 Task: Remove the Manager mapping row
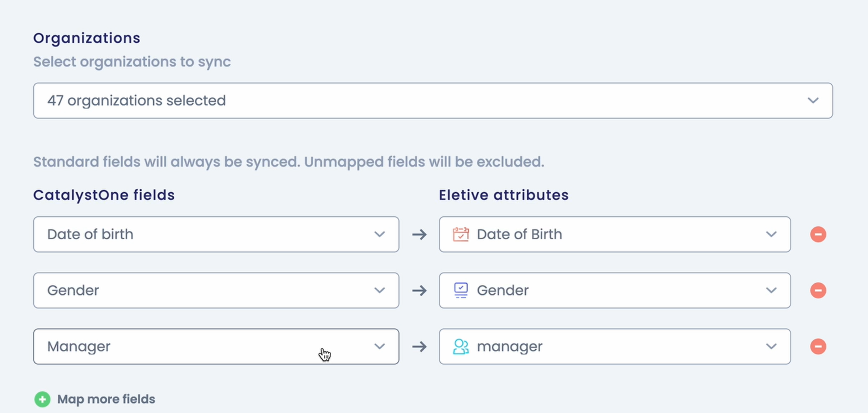[x=818, y=347]
